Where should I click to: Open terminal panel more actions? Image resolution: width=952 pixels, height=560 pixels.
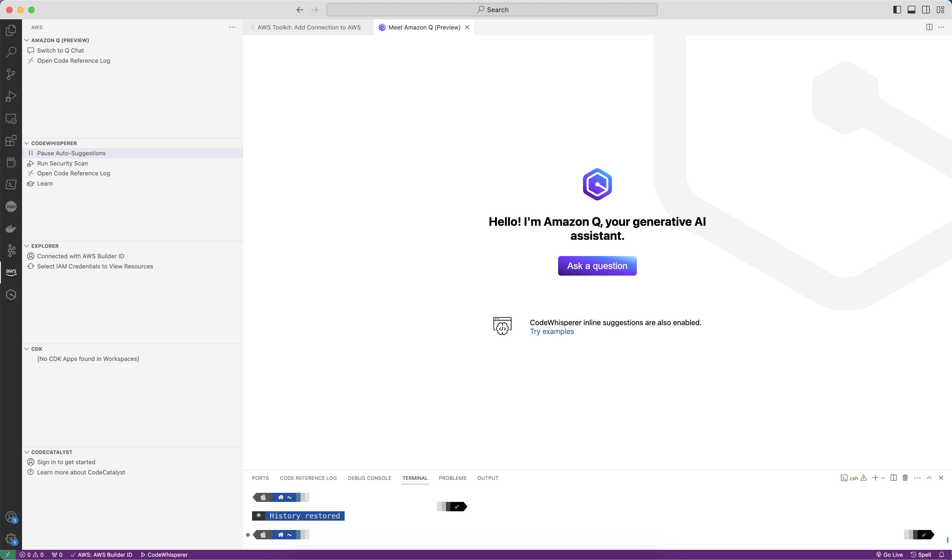point(917,478)
